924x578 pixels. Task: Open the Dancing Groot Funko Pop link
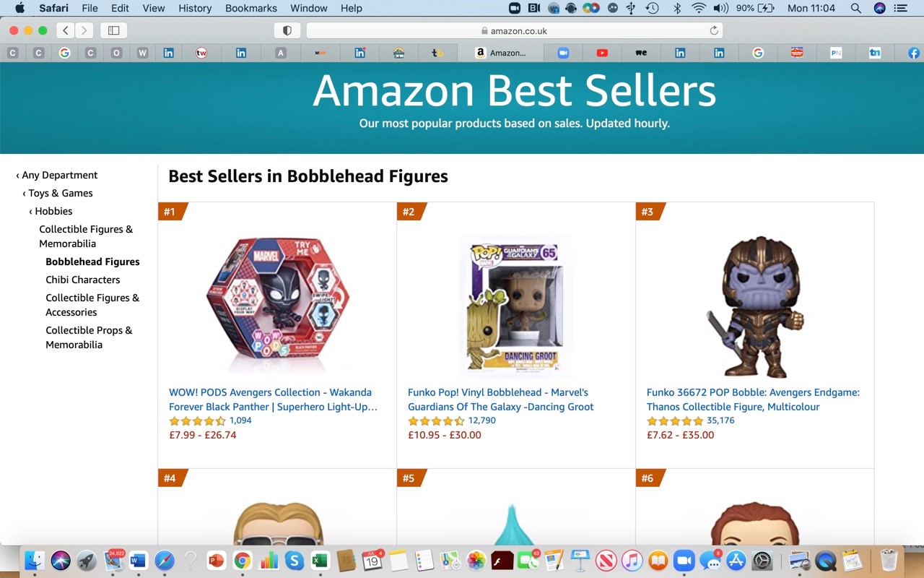point(500,400)
